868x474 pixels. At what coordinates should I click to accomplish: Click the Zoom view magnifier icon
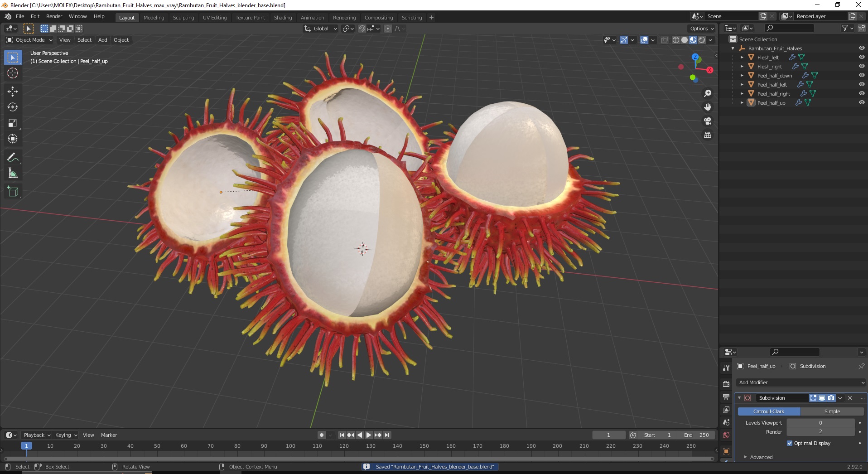click(708, 93)
